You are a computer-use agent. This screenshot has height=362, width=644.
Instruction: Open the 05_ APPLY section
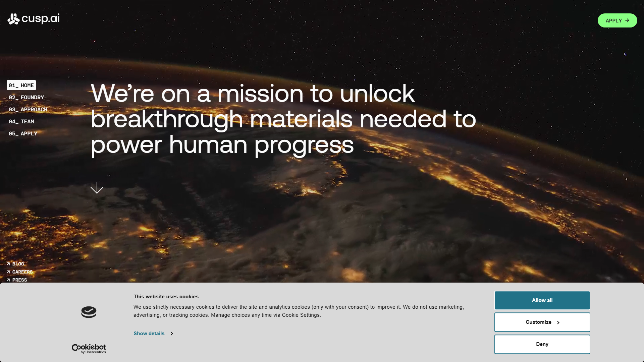point(23,133)
